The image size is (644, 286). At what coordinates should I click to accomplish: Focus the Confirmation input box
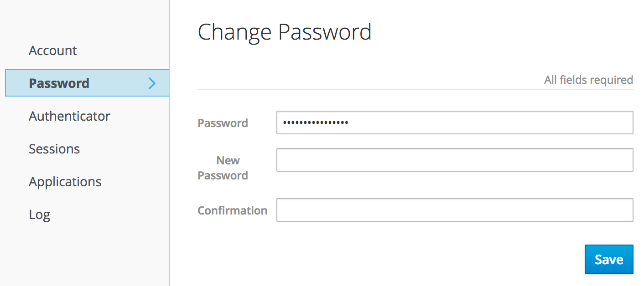tap(454, 210)
